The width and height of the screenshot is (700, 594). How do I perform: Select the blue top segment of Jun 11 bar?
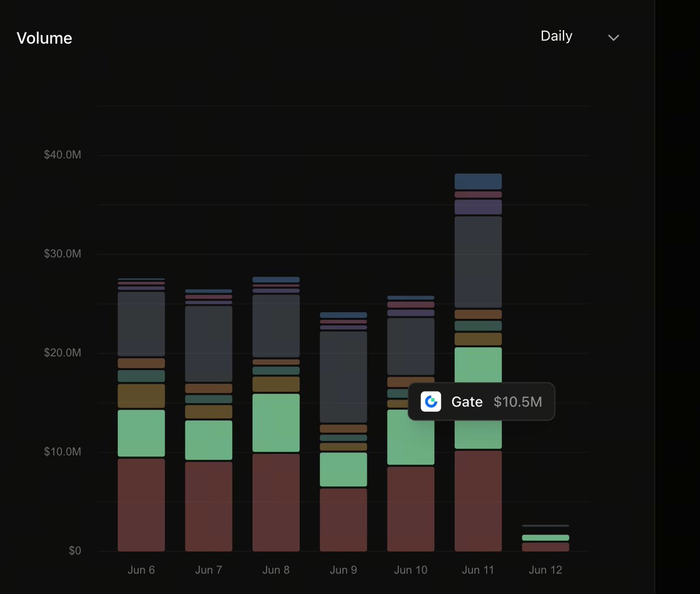tap(478, 181)
